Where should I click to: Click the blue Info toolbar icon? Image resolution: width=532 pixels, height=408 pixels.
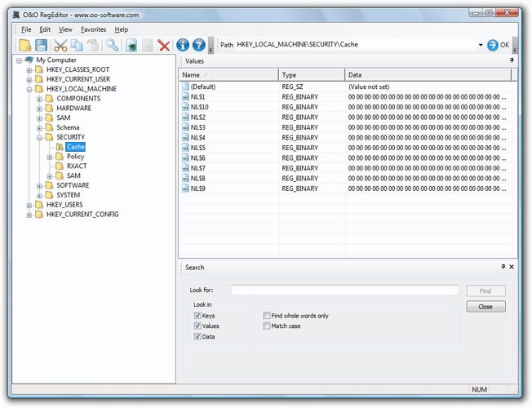[x=183, y=46]
